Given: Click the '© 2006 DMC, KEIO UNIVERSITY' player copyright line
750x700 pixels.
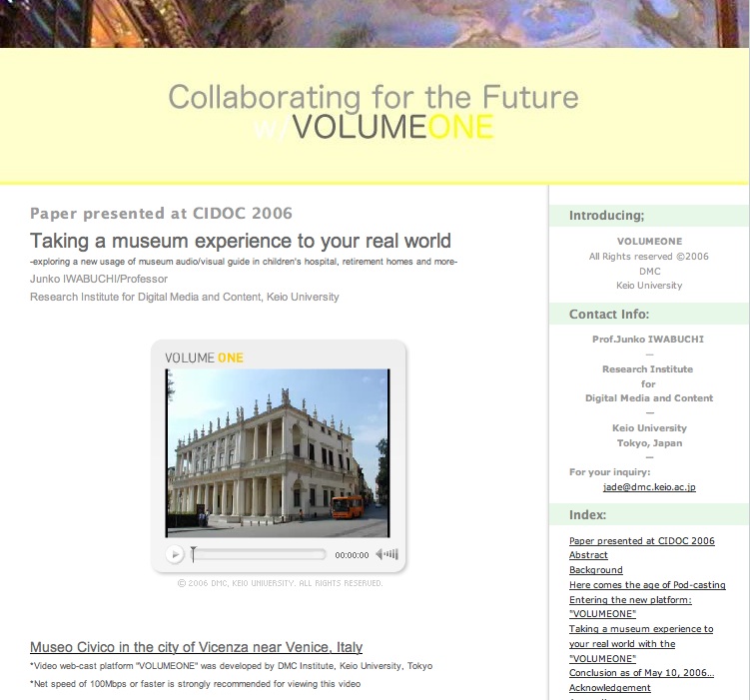Looking at the screenshot, I should tap(281, 583).
